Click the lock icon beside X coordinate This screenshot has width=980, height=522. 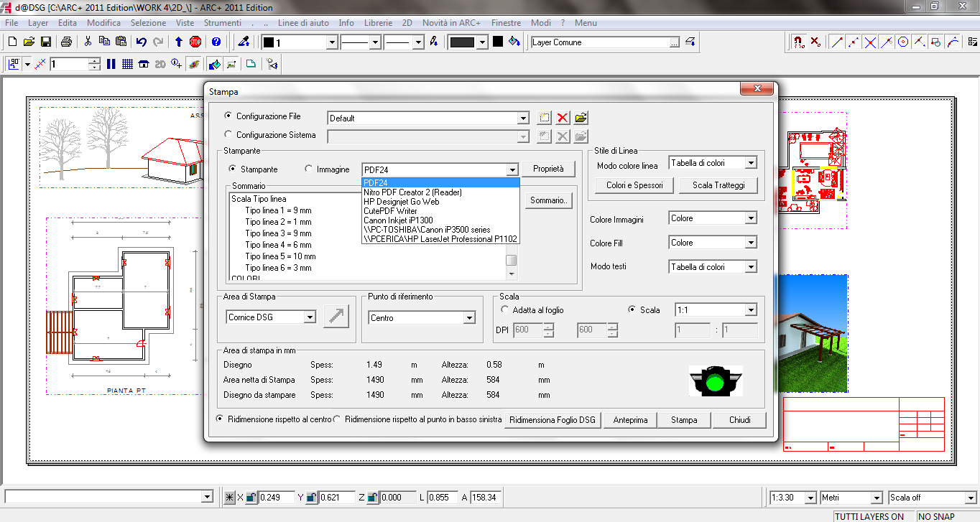[x=250, y=497]
